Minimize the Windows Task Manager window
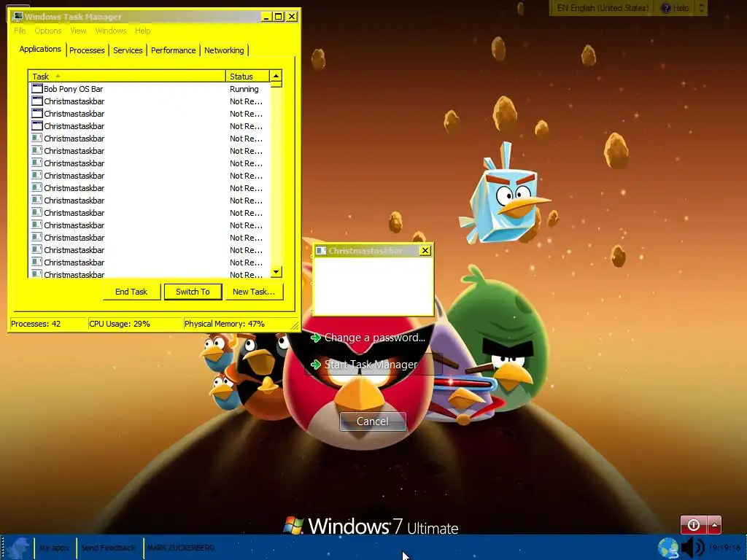 (x=266, y=17)
